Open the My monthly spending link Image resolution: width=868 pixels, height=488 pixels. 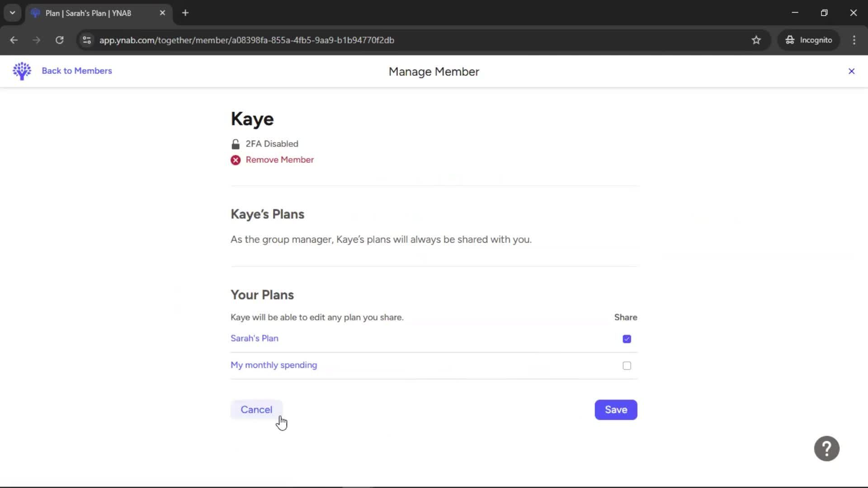coord(274,365)
